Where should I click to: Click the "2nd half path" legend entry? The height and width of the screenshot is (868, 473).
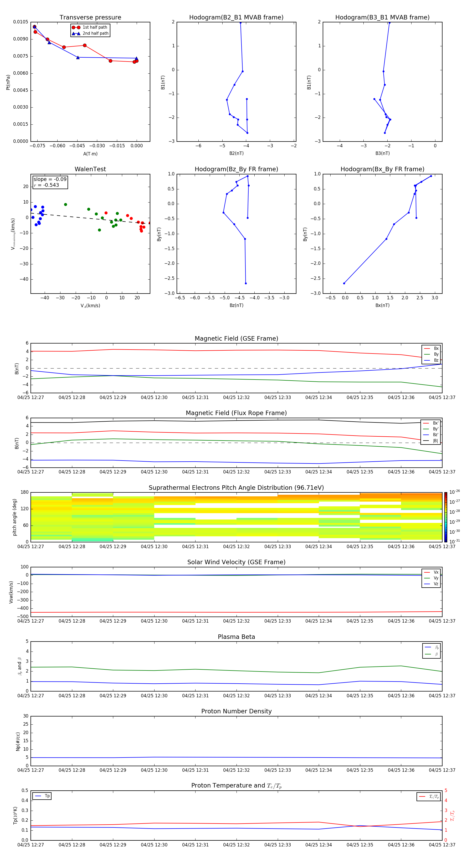pos(90,33)
